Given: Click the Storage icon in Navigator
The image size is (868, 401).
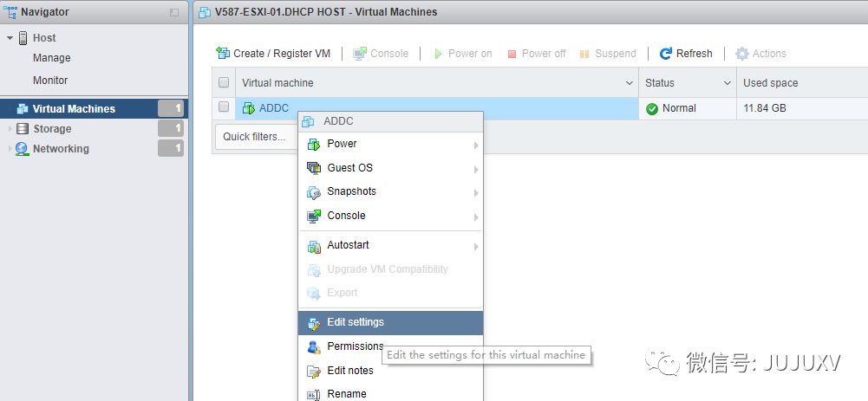Looking at the screenshot, I should [23, 129].
